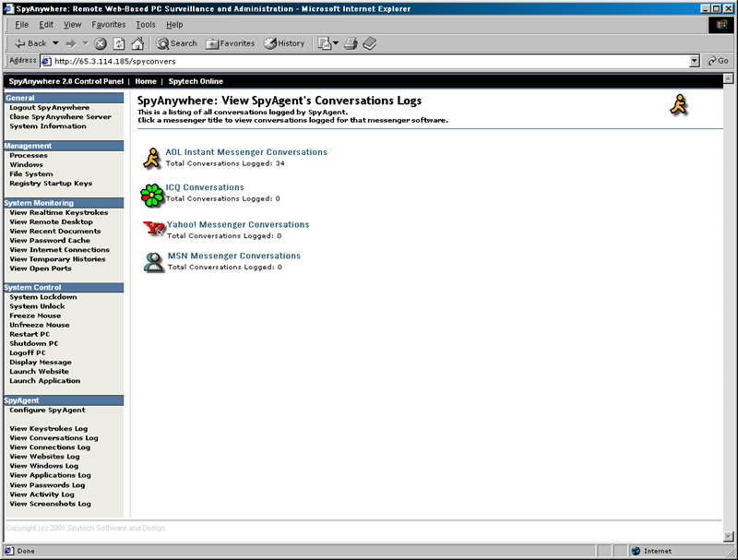This screenshot has height=560, width=738.
Task: Open File System management page
Action: [31, 174]
